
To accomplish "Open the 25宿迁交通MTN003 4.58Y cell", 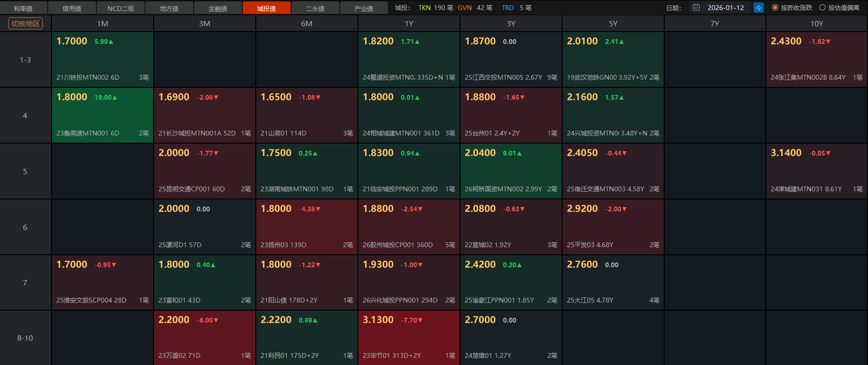I will [x=613, y=171].
